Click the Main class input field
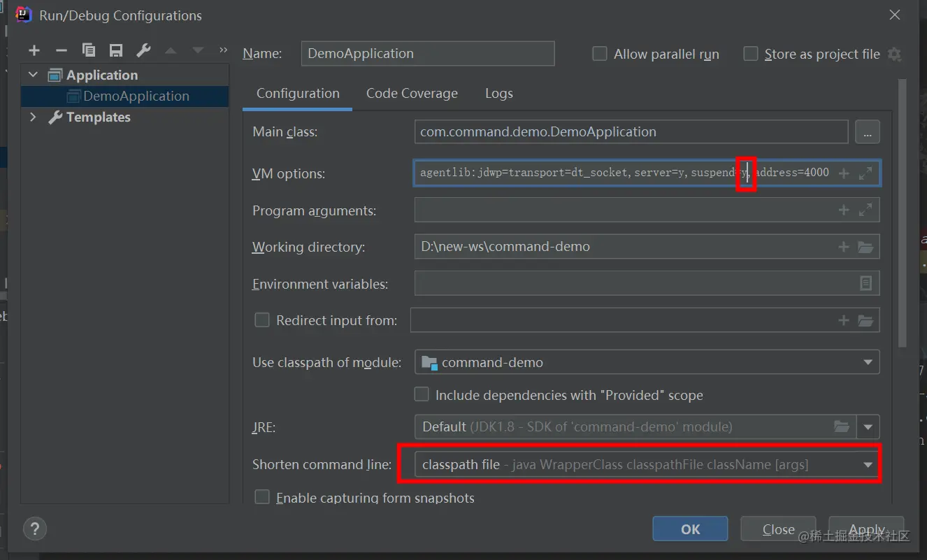The height and width of the screenshot is (560, 927). click(x=631, y=132)
